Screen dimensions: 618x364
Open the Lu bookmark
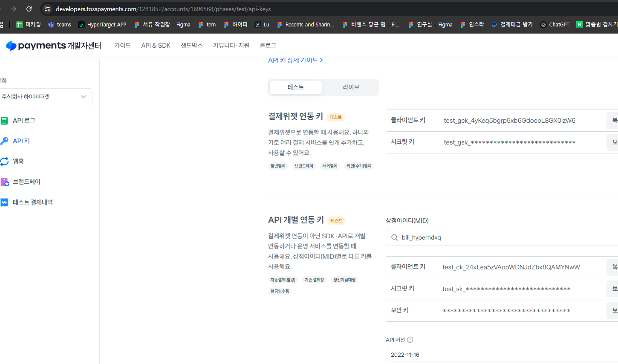pos(262,24)
